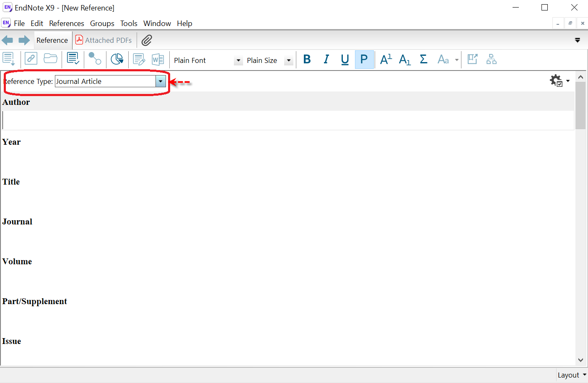Click the scrollbar down arrow
The image size is (588, 383).
580,360
